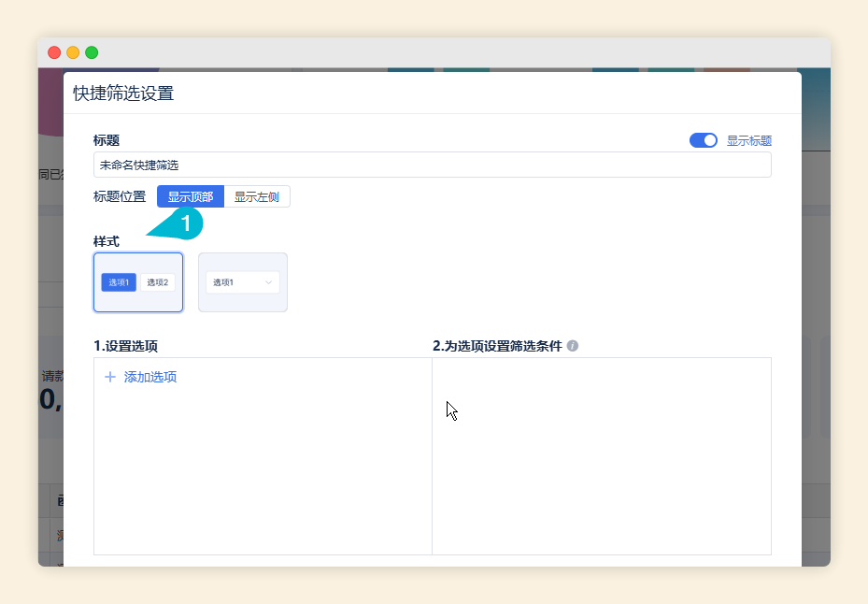Click the info icon beside "为选项设置筛选条件"
Viewport: 868px width, 604px height.
574,345
